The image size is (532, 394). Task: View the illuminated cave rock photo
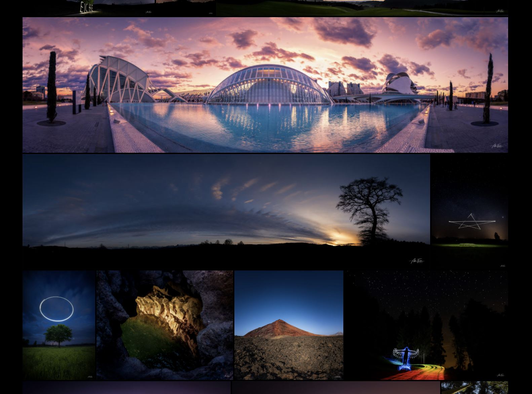[165, 325]
